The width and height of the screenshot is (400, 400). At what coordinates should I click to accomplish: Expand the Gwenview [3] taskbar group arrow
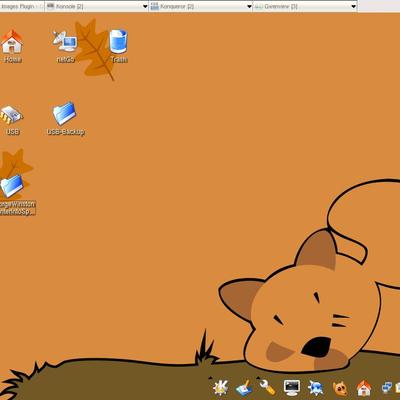(354, 6)
